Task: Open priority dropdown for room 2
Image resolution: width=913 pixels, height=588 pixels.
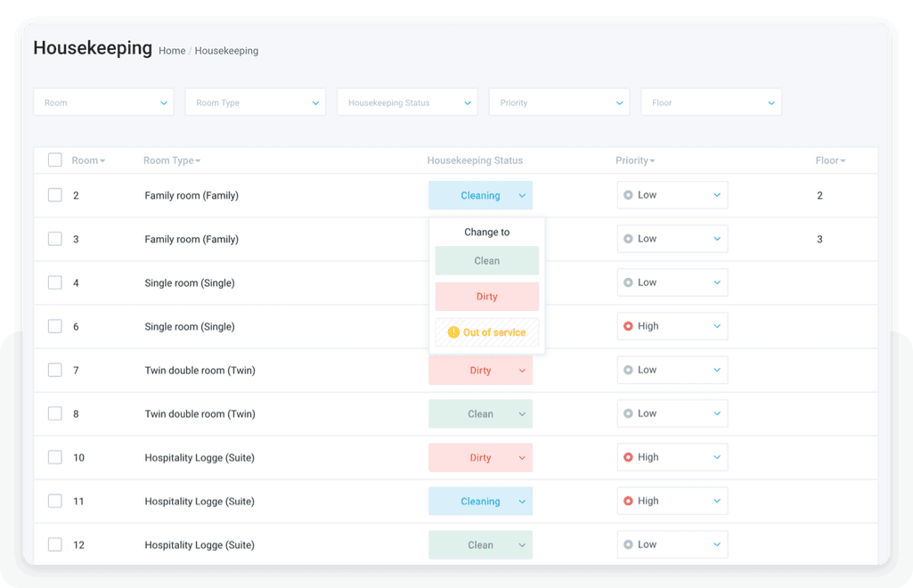Action: tap(673, 195)
